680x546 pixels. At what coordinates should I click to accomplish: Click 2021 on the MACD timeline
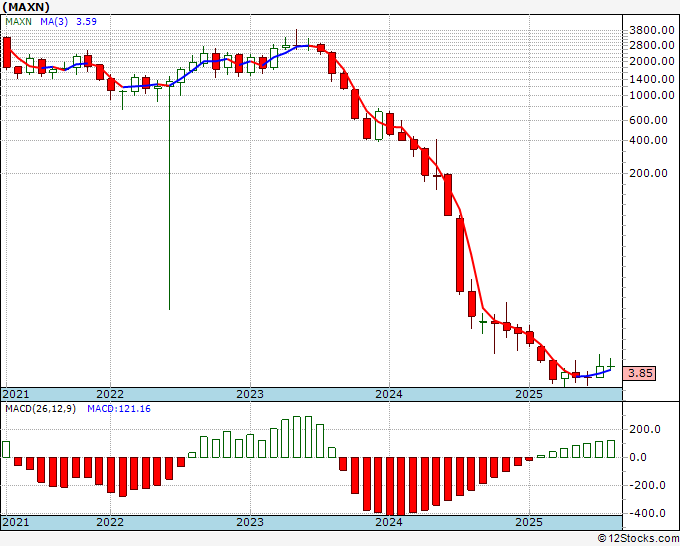tap(16, 522)
